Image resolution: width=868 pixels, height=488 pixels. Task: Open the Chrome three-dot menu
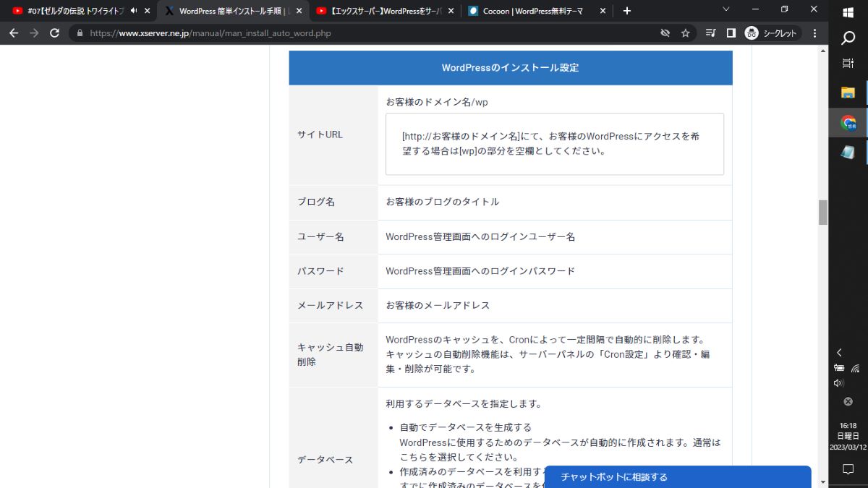click(x=815, y=33)
